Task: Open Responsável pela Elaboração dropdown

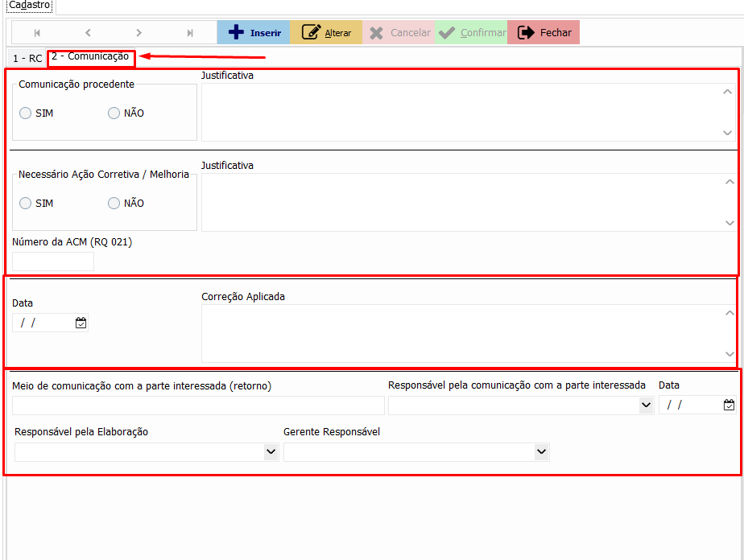Action: coord(271,453)
